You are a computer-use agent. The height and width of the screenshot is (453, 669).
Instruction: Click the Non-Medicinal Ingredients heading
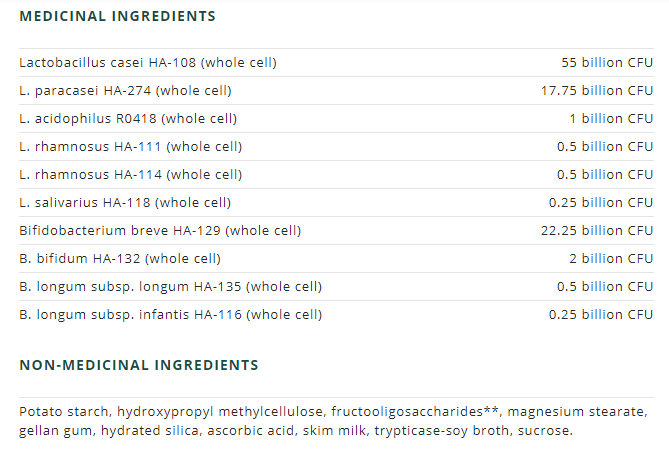point(139,365)
